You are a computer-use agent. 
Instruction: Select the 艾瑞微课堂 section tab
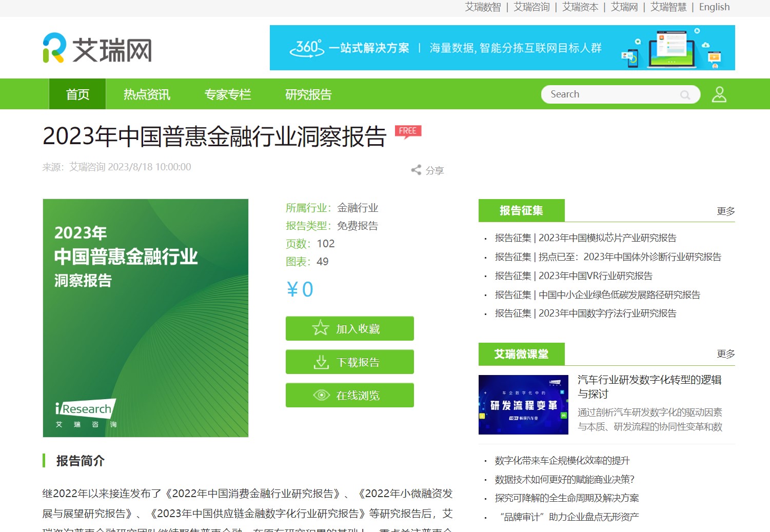point(522,354)
